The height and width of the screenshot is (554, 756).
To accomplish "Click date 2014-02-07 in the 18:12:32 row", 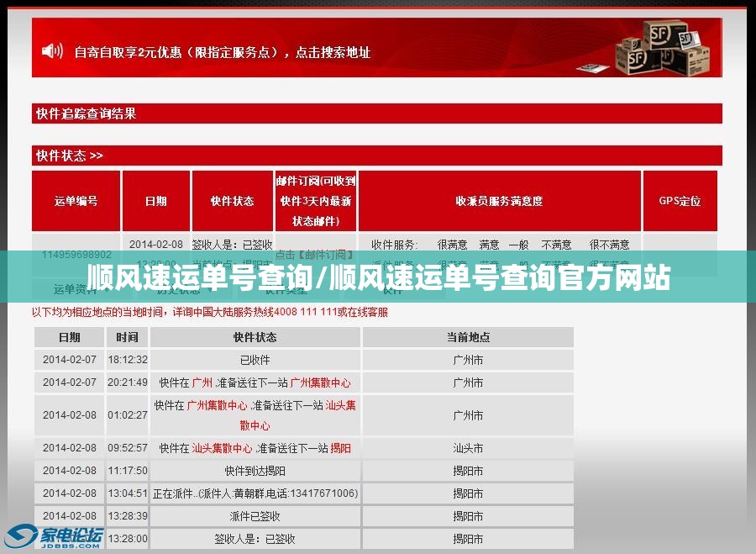I will coord(69,360).
